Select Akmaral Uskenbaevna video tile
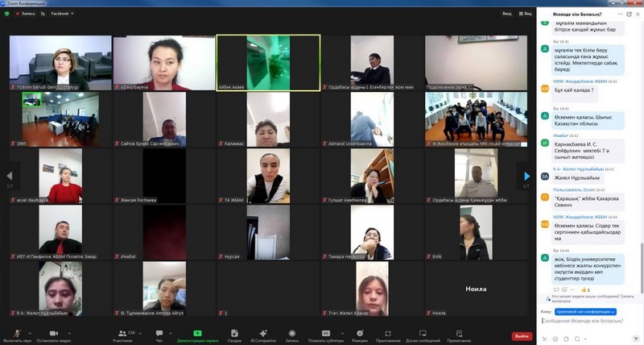644x345 pixels. click(372, 119)
